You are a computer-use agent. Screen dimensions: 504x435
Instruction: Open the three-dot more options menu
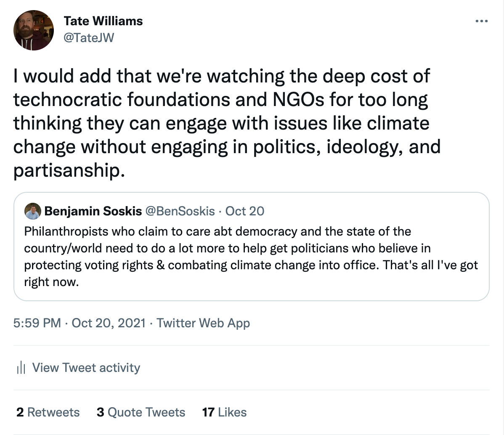pyautogui.click(x=481, y=21)
